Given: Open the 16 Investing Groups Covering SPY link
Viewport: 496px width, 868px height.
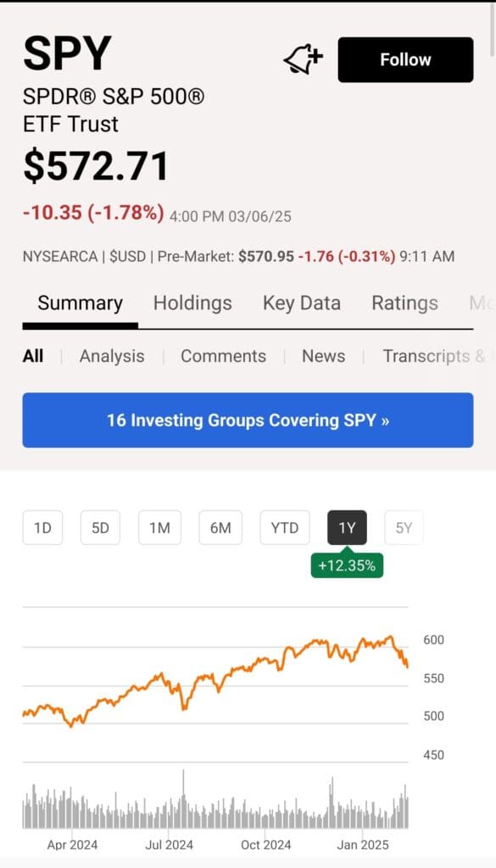Looking at the screenshot, I should 248,420.
